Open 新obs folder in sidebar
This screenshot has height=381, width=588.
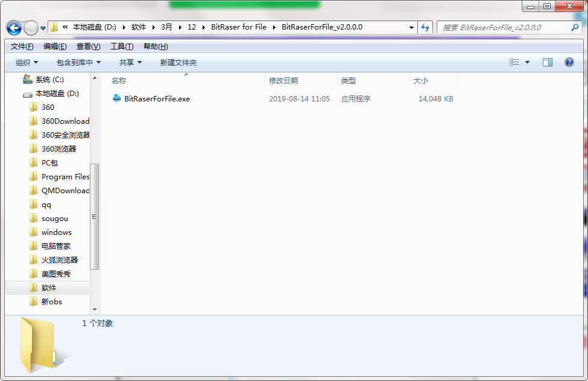pyautogui.click(x=52, y=302)
